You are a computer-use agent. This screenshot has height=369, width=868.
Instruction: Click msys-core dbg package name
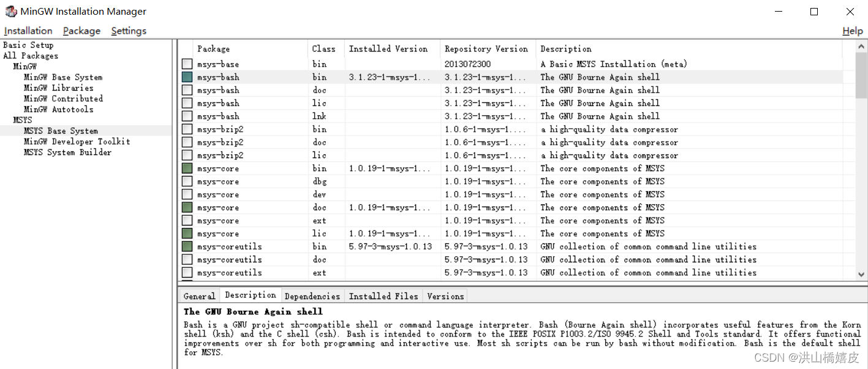click(x=218, y=181)
